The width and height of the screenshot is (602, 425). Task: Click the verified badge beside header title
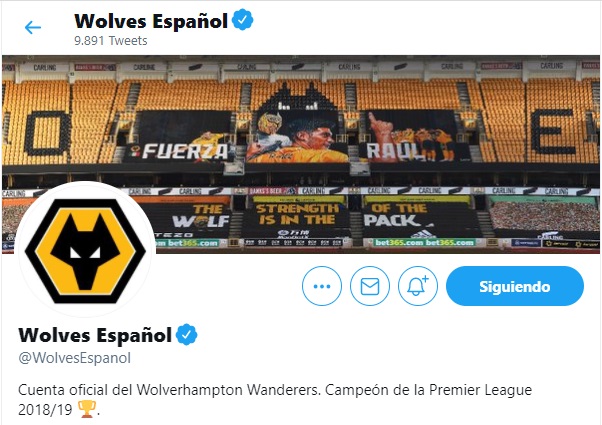tap(243, 20)
